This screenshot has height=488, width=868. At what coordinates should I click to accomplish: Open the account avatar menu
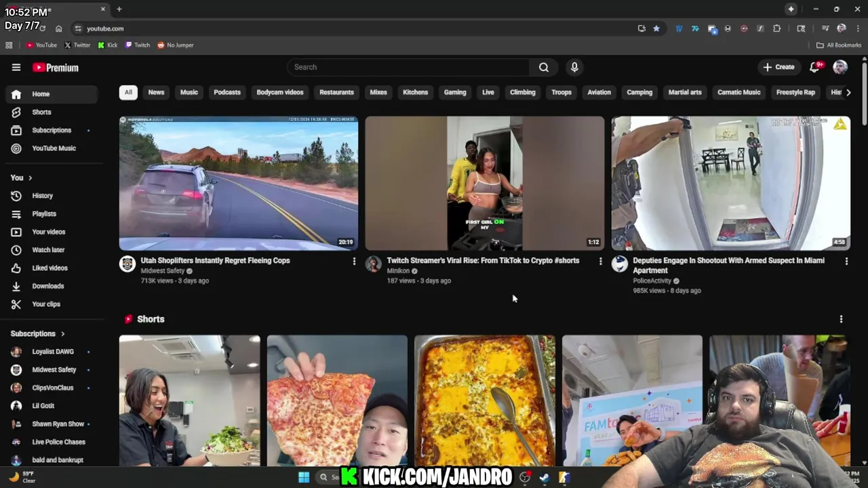click(x=840, y=67)
